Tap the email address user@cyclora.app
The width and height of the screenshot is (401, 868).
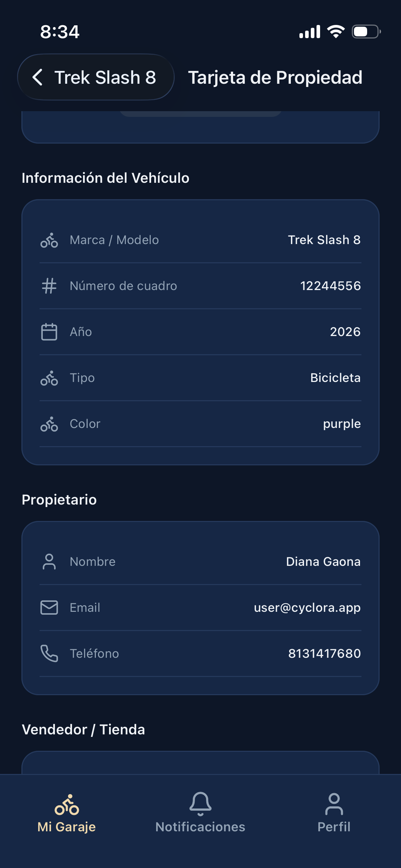point(307,608)
